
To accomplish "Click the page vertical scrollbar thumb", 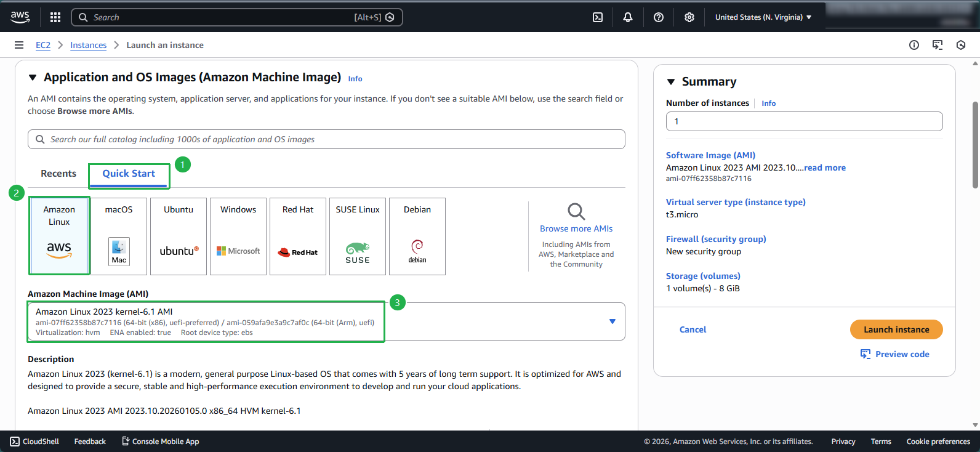I will (x=975, y=145).
